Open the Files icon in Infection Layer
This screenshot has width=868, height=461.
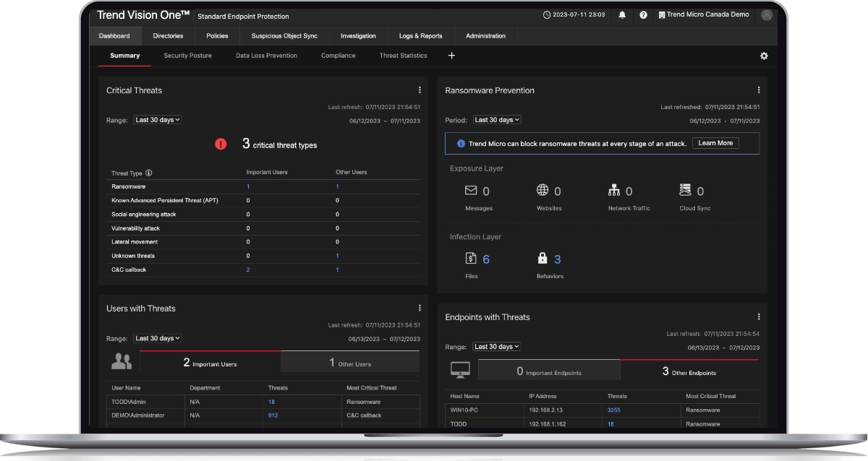coord(472,258)
